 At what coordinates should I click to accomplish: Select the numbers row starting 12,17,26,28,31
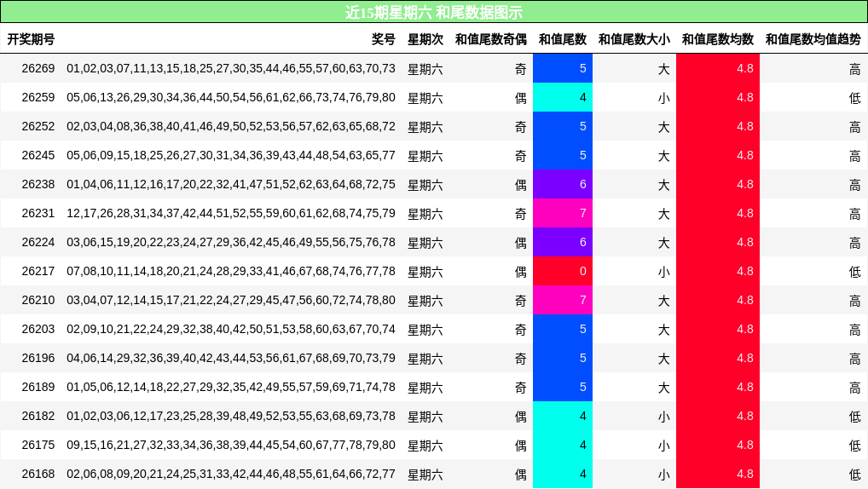coord(231,213)
